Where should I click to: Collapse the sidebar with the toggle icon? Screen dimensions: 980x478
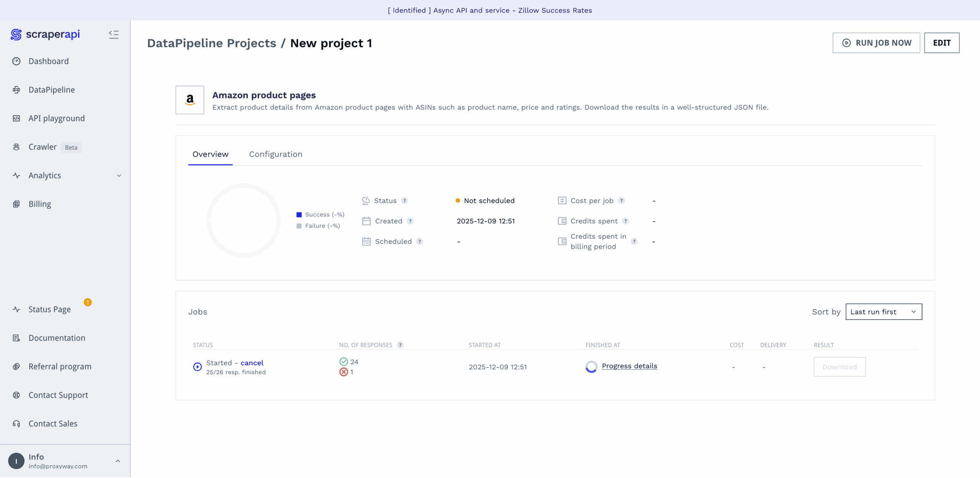(x=114, y=34)
